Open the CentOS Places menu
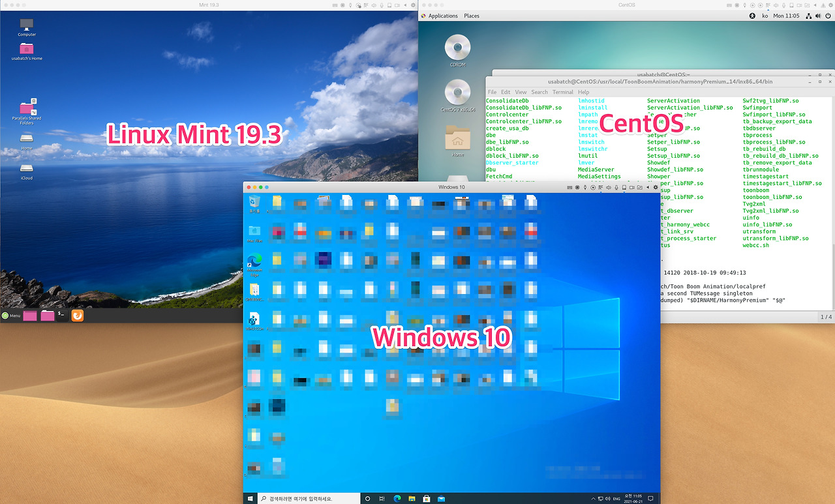 (x=471, y=16)
